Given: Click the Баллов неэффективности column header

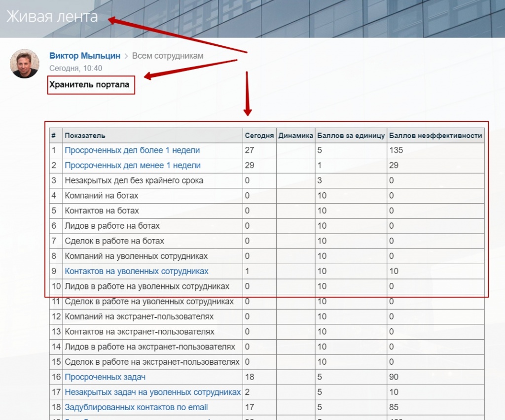Looking at the screenshot, I should (x=435, y=136).
